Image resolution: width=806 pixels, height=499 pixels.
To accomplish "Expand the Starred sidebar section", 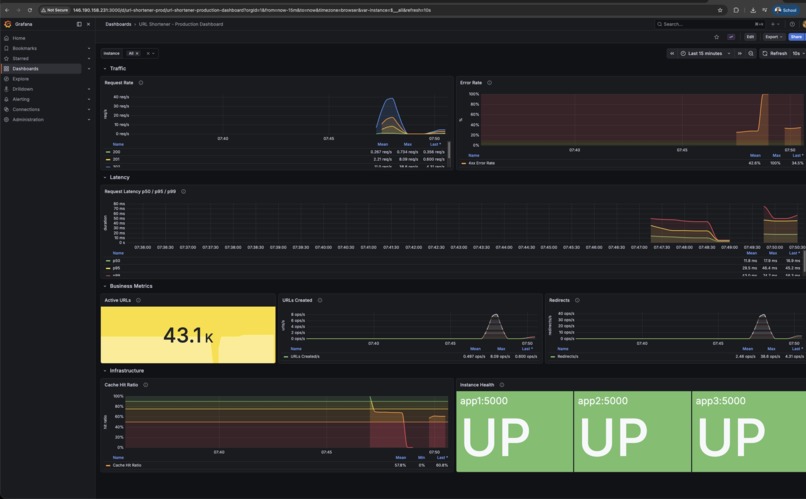I will (x=89, y=59).
